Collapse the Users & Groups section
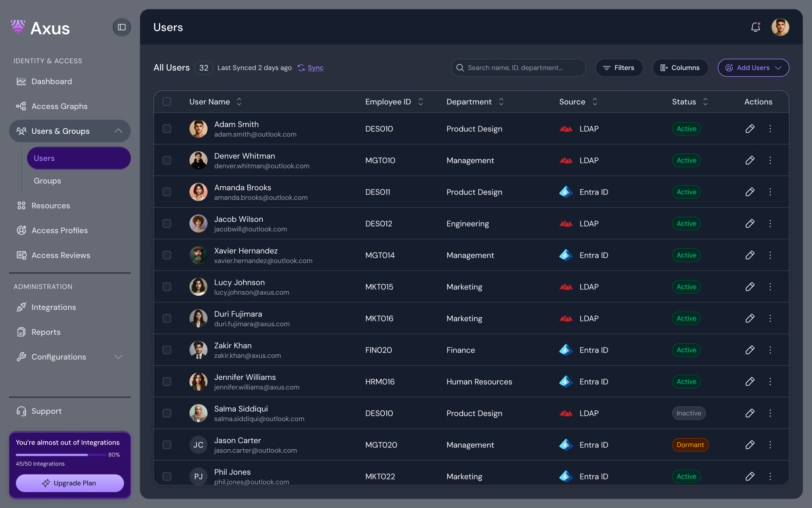 [x=118, y=131]
